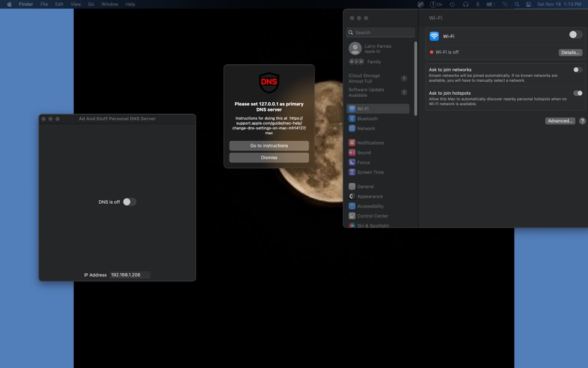Open the Go menu in menu bar
Image resolution: width=588 pixels, height=368 pixels.
tap(91, 4)
